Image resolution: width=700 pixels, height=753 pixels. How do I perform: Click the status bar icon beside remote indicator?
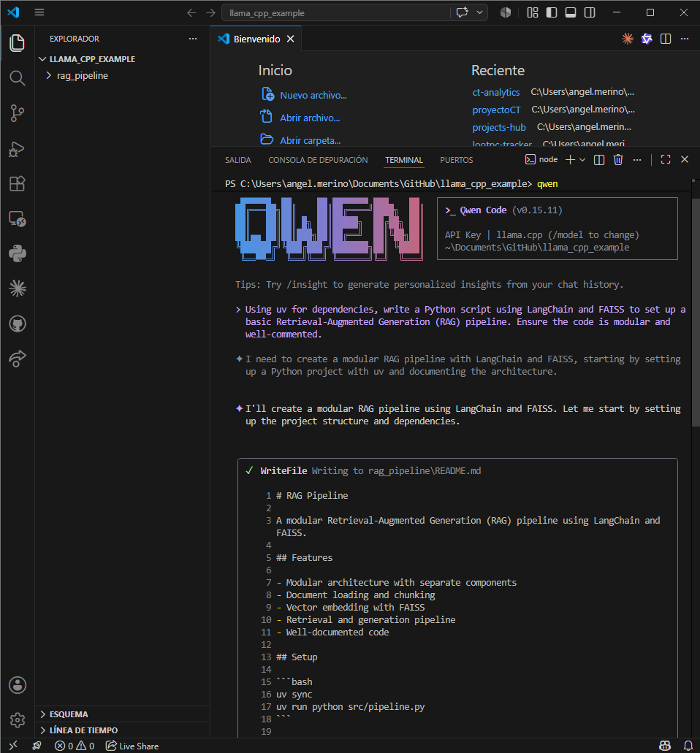[37, 746]
